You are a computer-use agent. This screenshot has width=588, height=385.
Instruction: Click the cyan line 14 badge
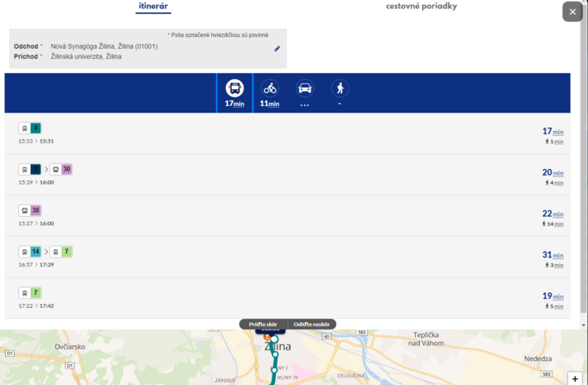click(36, 252)
